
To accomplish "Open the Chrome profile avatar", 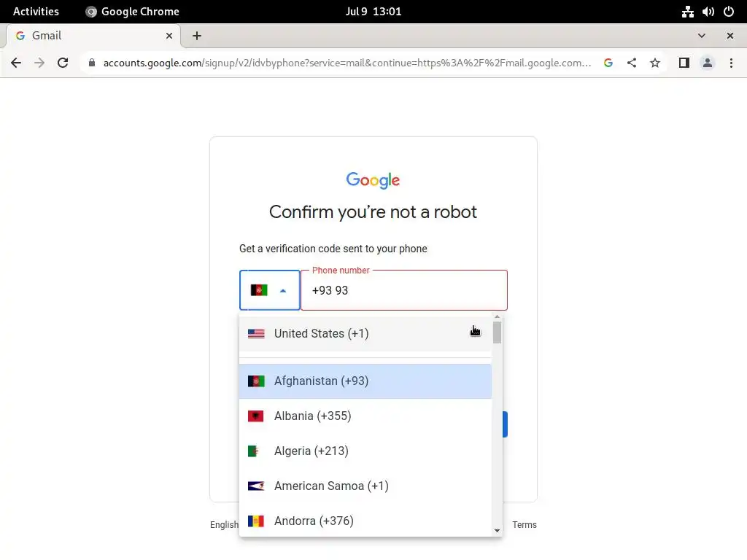I will pos(708,63).
